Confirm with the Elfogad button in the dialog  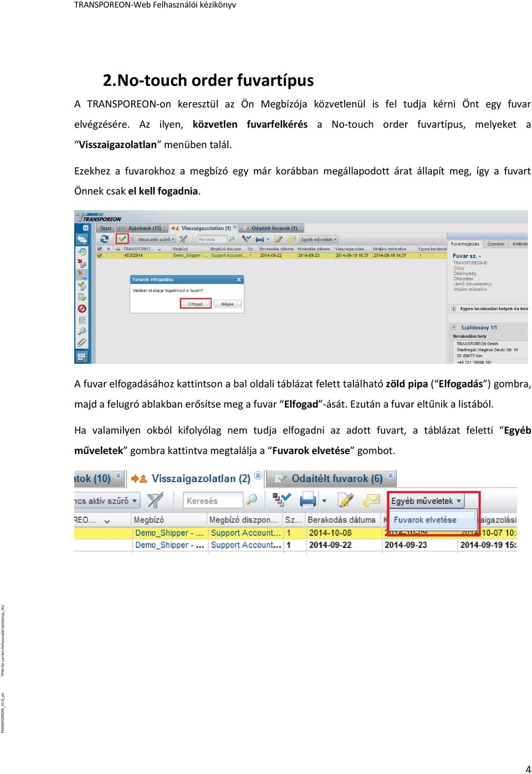[x=196, y=304]
